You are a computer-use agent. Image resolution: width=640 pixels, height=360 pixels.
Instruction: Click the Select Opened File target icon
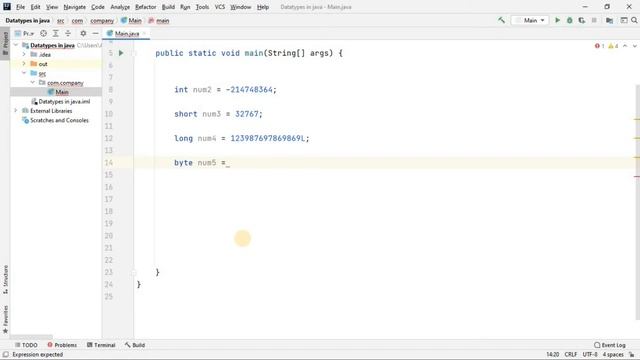[x=43, y=33]
